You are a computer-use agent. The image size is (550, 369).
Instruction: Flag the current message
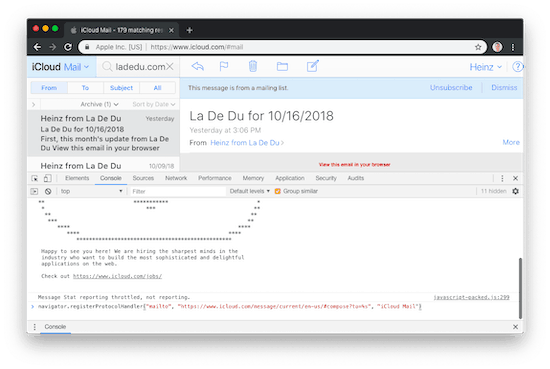[x=224, y=66]
